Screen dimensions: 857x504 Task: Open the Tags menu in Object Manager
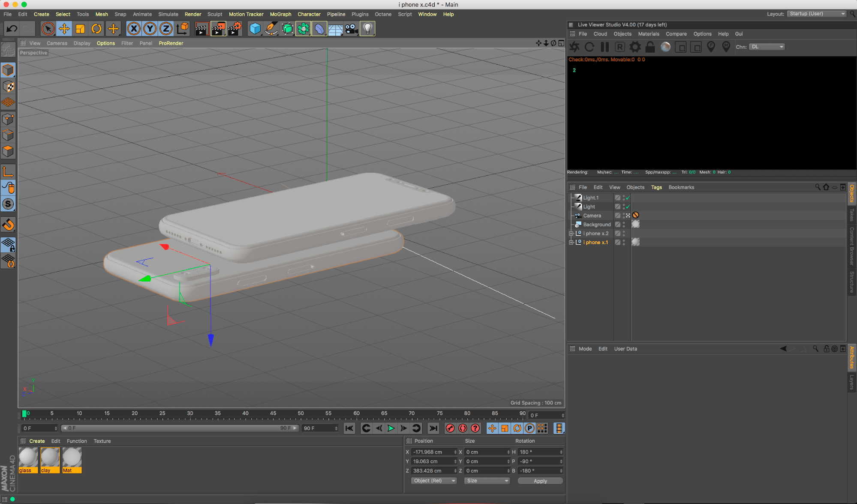[656, 187]
